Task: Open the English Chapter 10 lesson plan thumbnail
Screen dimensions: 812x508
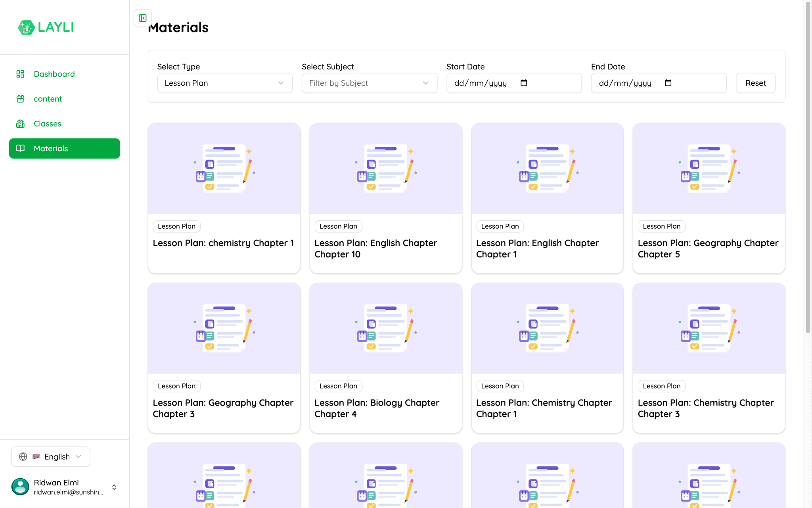Action: pyautogui.click(x=386, y=169)
